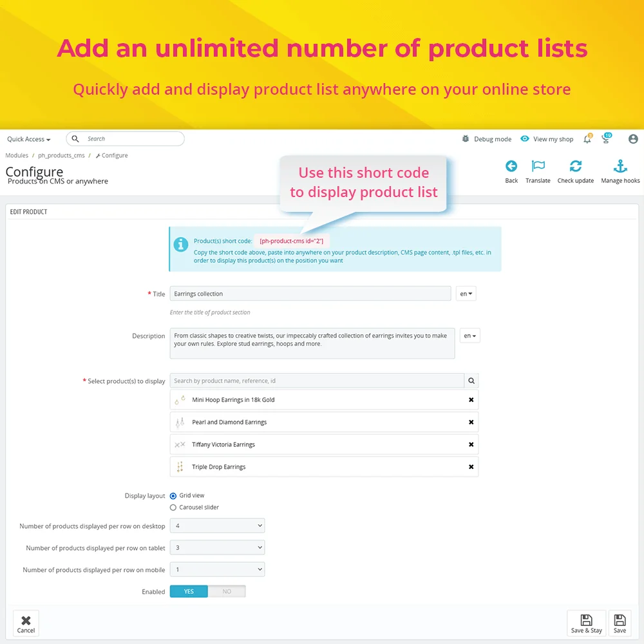Click the Save & Stay button
This screenshot has height=644, width=644.
tap(586, 623)
